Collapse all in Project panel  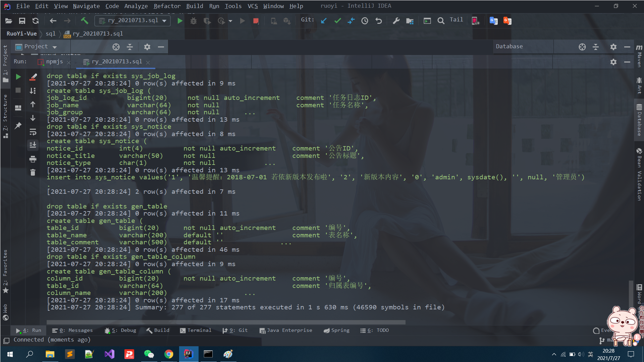click(x=130, y=47)
